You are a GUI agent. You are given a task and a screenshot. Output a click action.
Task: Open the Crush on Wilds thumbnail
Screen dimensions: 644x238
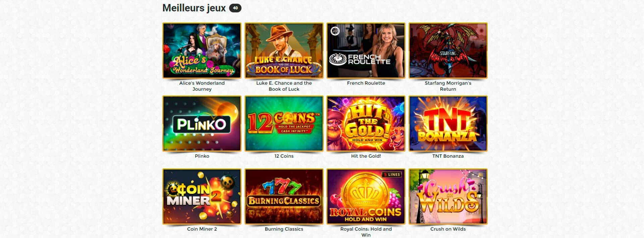point(448,196)
